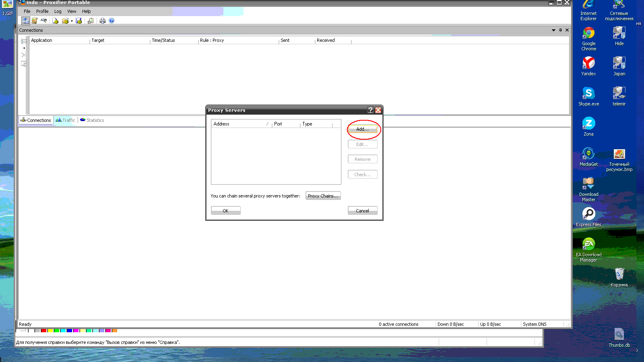This screenshot has width=644, height=362.
Task: Select the yellow swatch in Paint palette
Action: 50,331
